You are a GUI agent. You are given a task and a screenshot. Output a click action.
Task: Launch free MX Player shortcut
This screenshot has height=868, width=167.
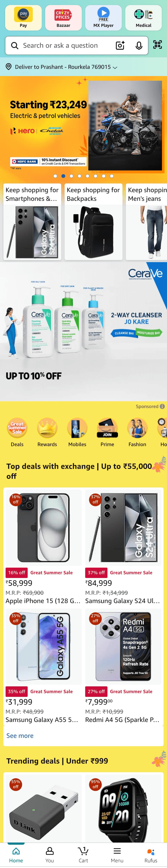tap(103, 17)
